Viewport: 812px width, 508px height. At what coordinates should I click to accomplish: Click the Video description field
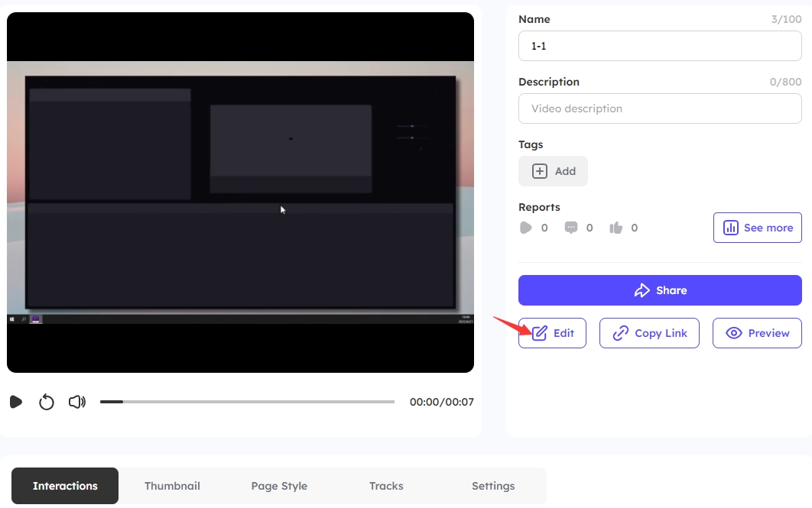tap(660, 108)
